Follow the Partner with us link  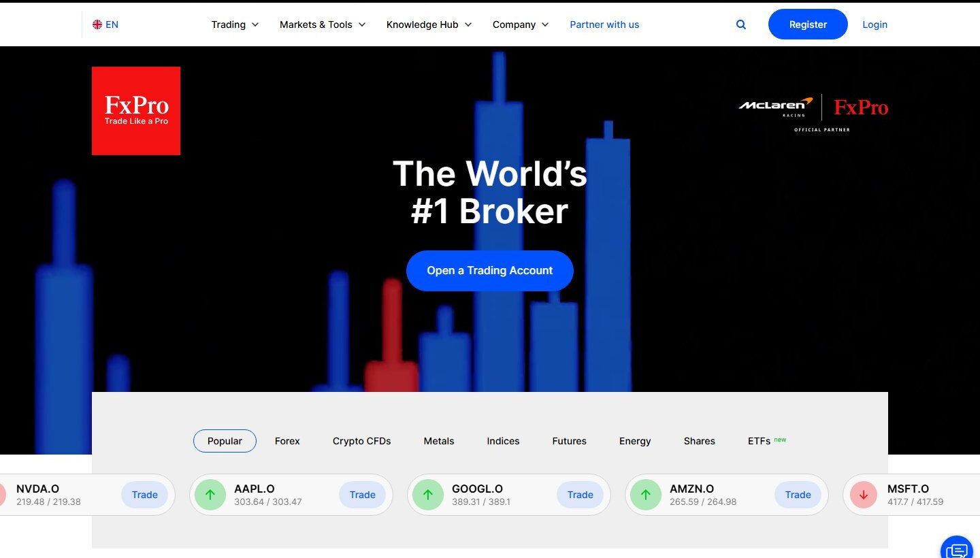[x=604, y=24]
